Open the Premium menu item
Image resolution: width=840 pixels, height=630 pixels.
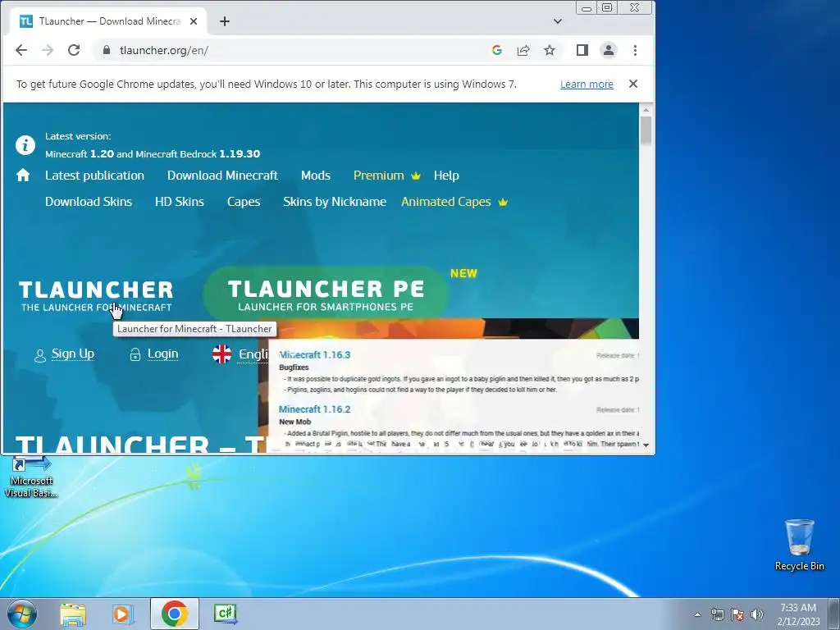pos(379,176)
